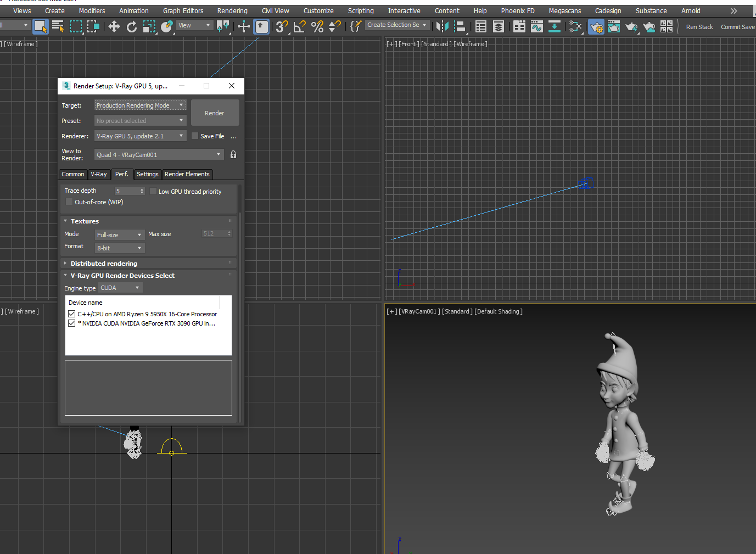
Task: Click Trace depth spinner arrows
Action: pos(142,191)
